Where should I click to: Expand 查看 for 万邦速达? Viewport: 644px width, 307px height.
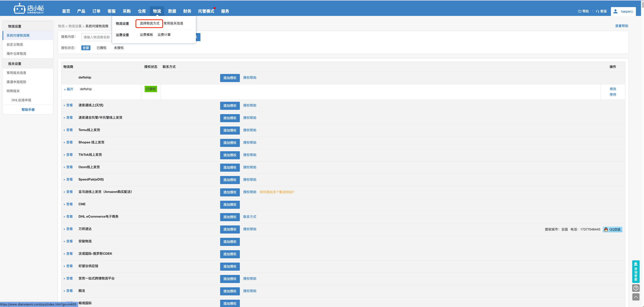(68, 229)
